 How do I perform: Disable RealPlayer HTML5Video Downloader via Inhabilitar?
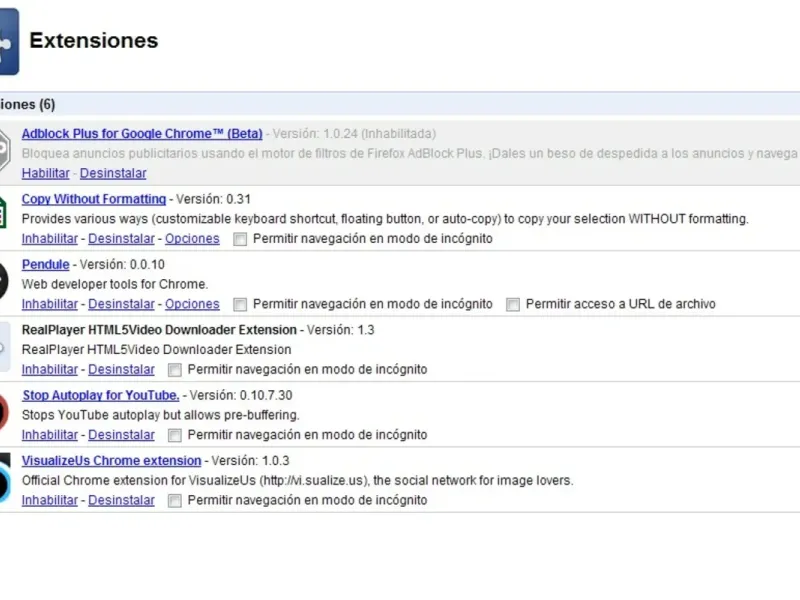[49, 369]
